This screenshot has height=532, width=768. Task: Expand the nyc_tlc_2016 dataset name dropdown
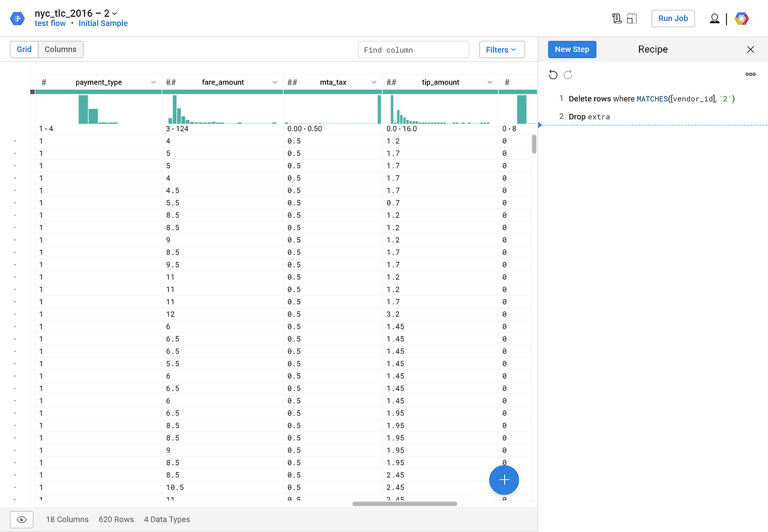[x=115, y=13]
